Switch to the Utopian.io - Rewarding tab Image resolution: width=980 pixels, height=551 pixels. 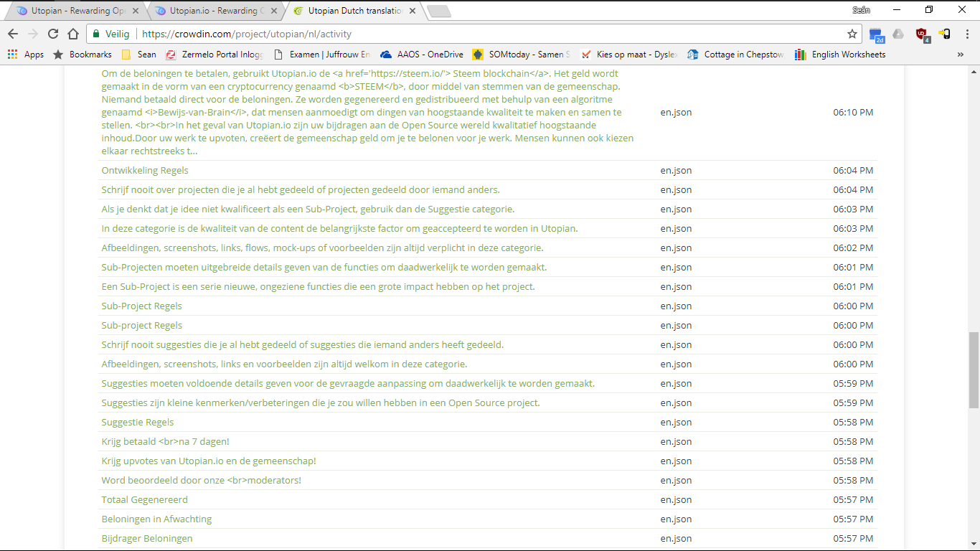click(x=215, y=11)
